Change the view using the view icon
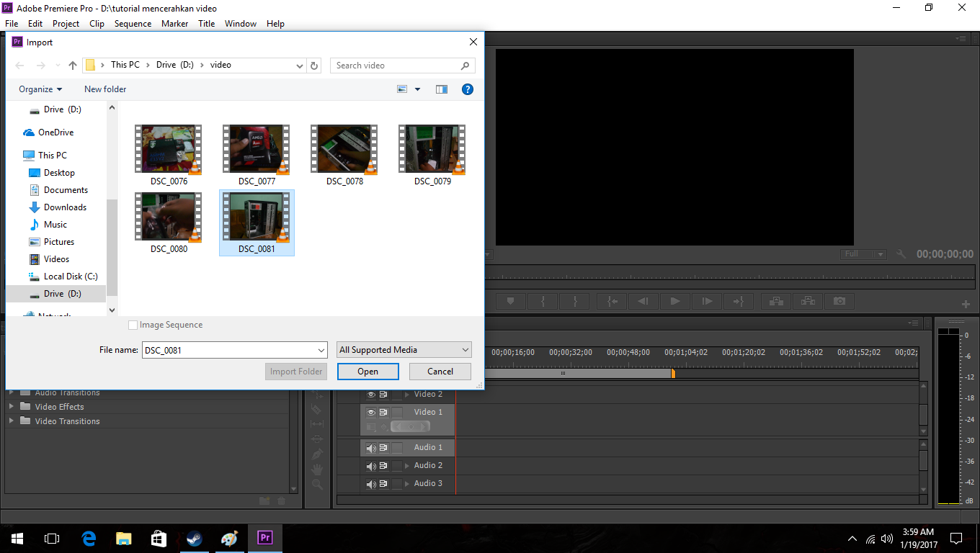The image size is (980, 553). tap(403, 89)
